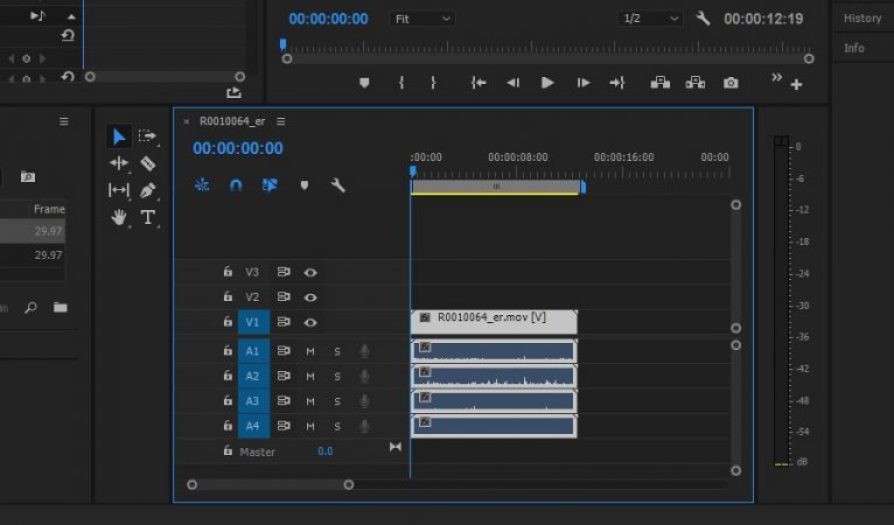This screenshot has width=894, height=525.
Task: Switch to the R0010064_er sequence tab
Action: [232, 121]
